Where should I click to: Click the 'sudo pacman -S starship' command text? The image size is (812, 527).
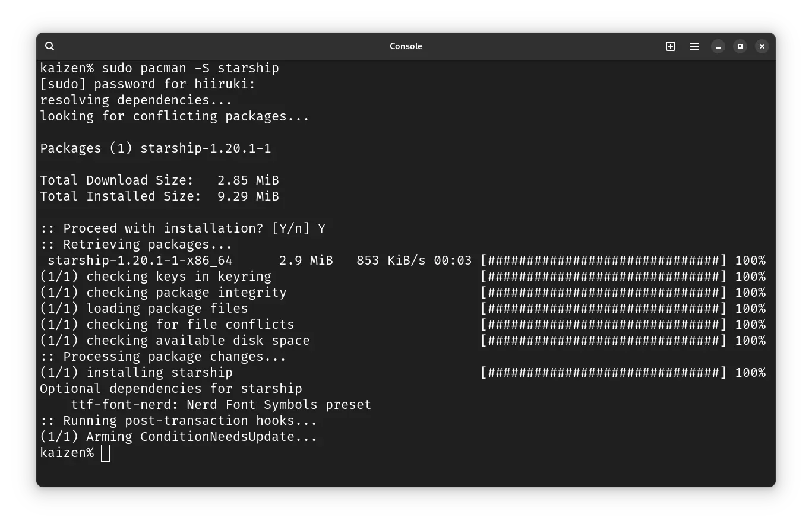[x=190, y=68]
